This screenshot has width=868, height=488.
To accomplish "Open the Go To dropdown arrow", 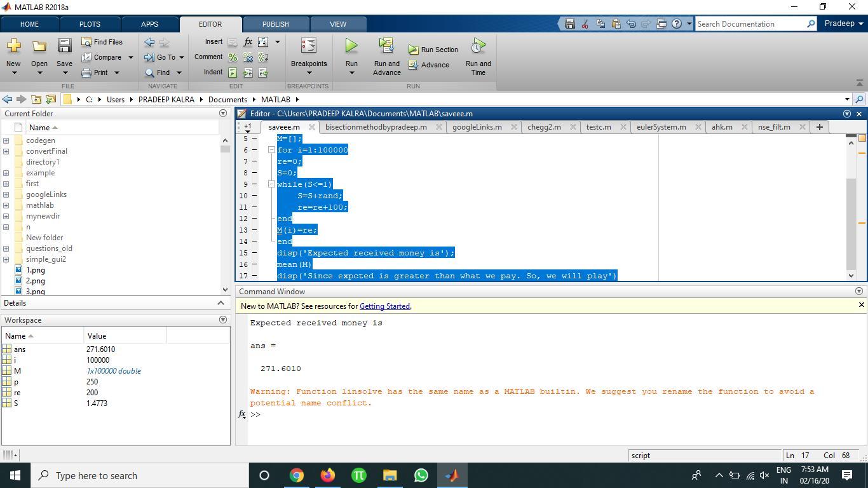I will (181, 57).
